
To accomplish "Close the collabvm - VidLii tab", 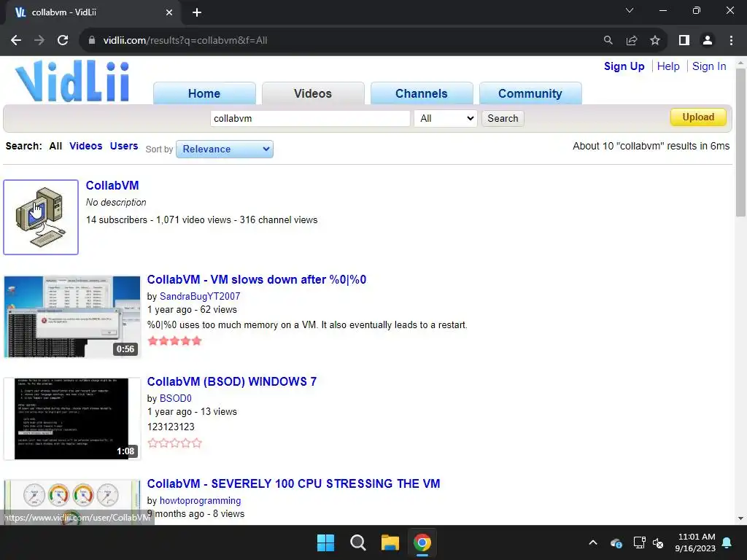I will (169, 12).
